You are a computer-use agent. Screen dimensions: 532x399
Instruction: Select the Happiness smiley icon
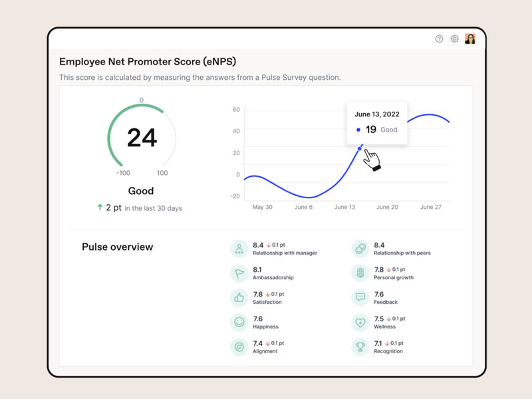click(239, 323)
